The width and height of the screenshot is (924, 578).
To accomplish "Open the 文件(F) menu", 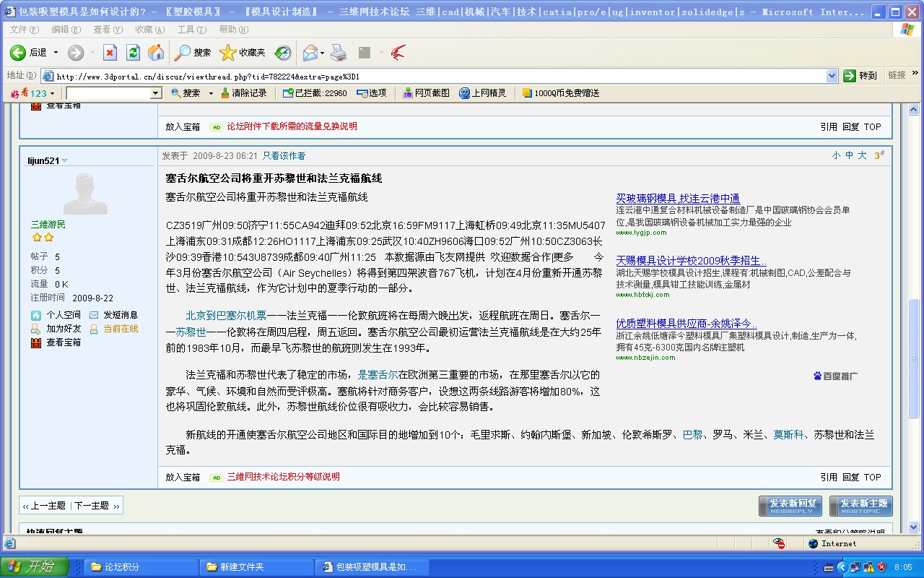I will click(x=25, y=30).
